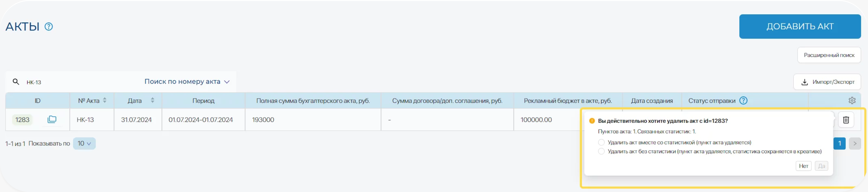Screen dimensions: 868x192
Task: Click the ДОБАВИТЬ АКТ button
Action: (x=800, y=26)
